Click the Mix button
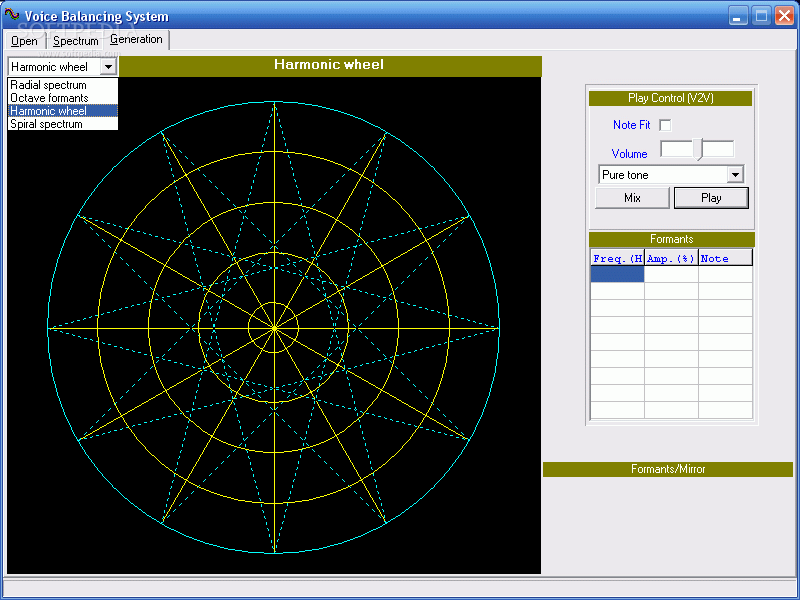 tap(632, 198)
